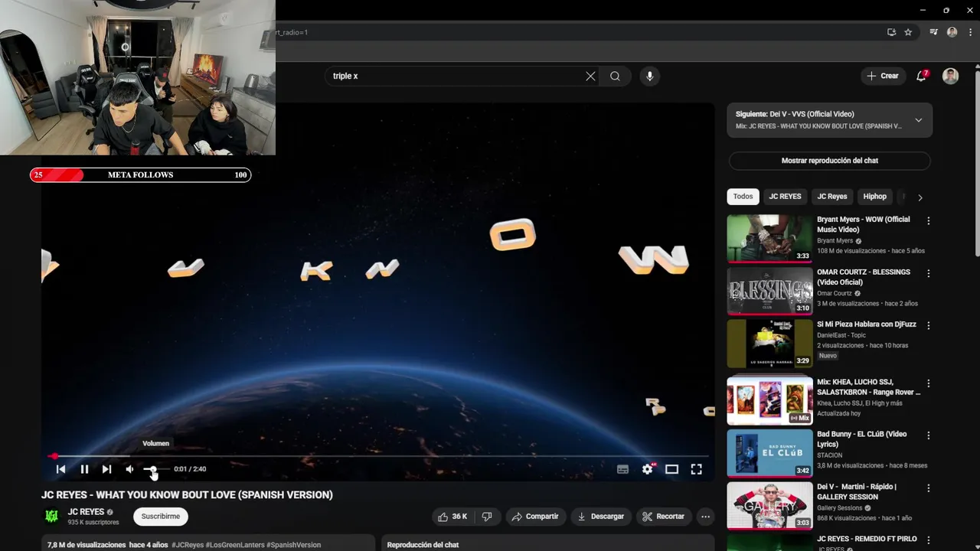Screen dimensions: 980x551
Task: Select the JC REYES filter chip
Action: (785, 197)
